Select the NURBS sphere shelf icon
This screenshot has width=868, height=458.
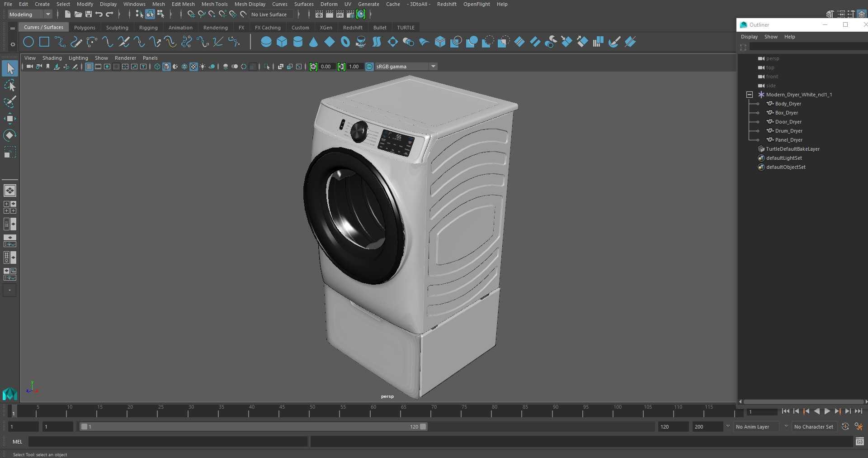[266, 42]
